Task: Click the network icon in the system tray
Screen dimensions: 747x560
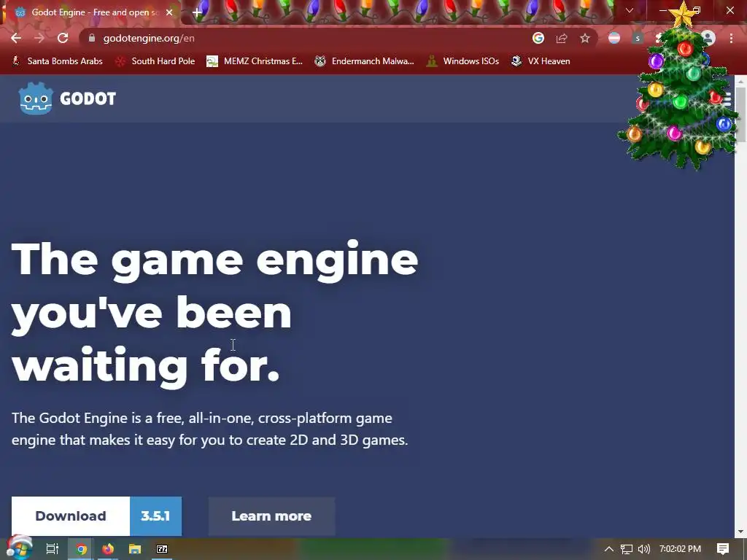Action: click(x=627, y=549)
